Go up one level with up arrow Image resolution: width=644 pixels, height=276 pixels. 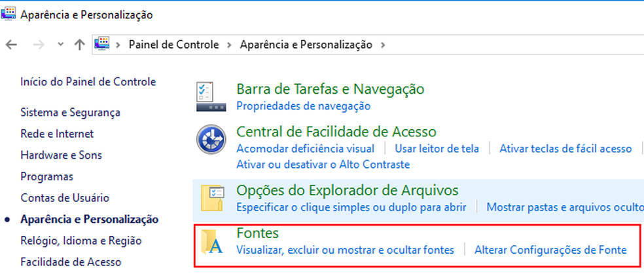click(x=80, y=45)
